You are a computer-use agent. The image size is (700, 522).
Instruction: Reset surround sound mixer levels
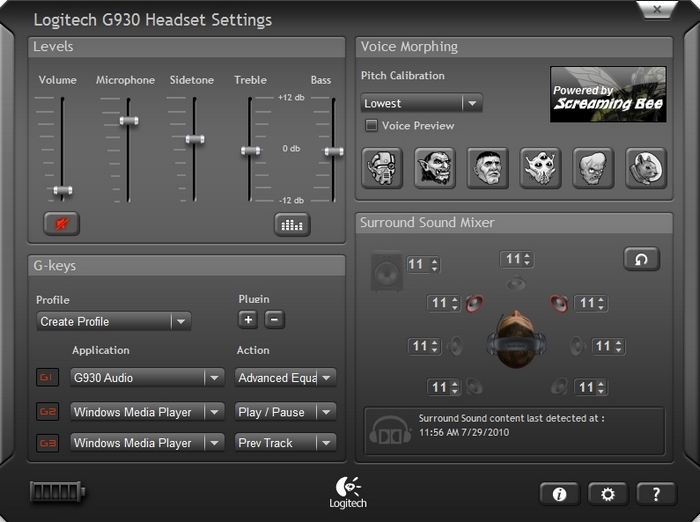[642, 259]
